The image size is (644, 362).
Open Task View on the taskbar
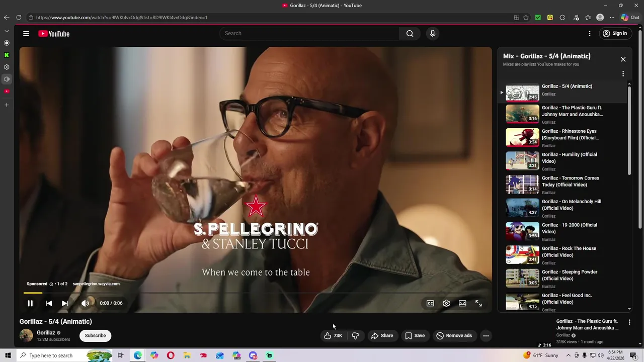pyautogui.click(x=121, y=355)
